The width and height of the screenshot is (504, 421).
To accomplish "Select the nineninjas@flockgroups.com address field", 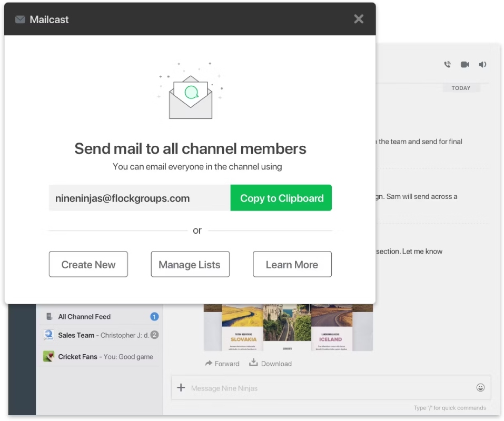I will pos(140,198).
